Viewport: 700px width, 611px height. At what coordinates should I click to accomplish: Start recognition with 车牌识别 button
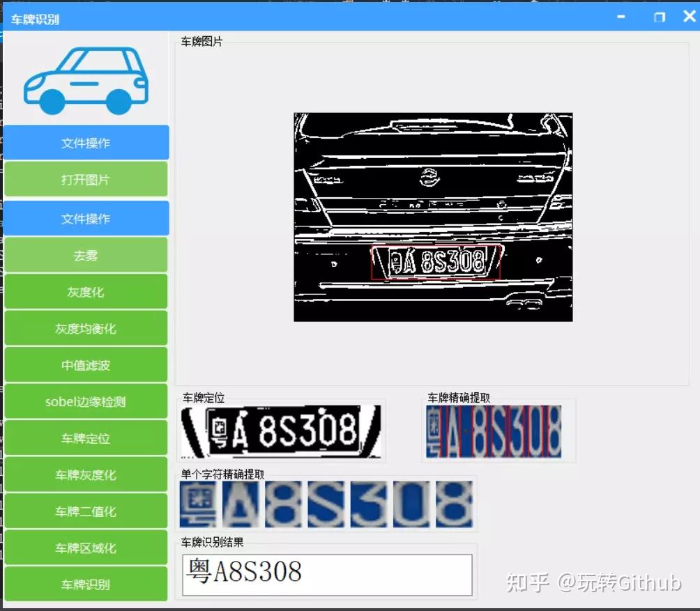pyautogui.click(x=86, y=585)
